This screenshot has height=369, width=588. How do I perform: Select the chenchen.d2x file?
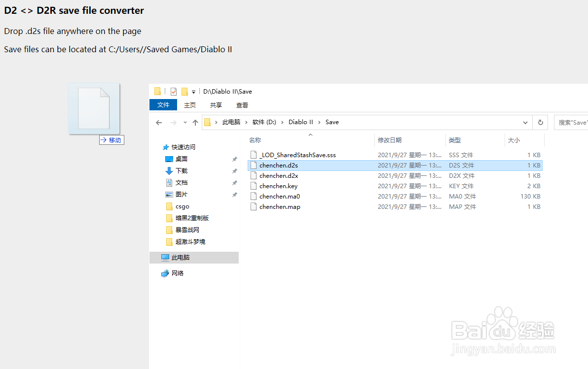395,176
